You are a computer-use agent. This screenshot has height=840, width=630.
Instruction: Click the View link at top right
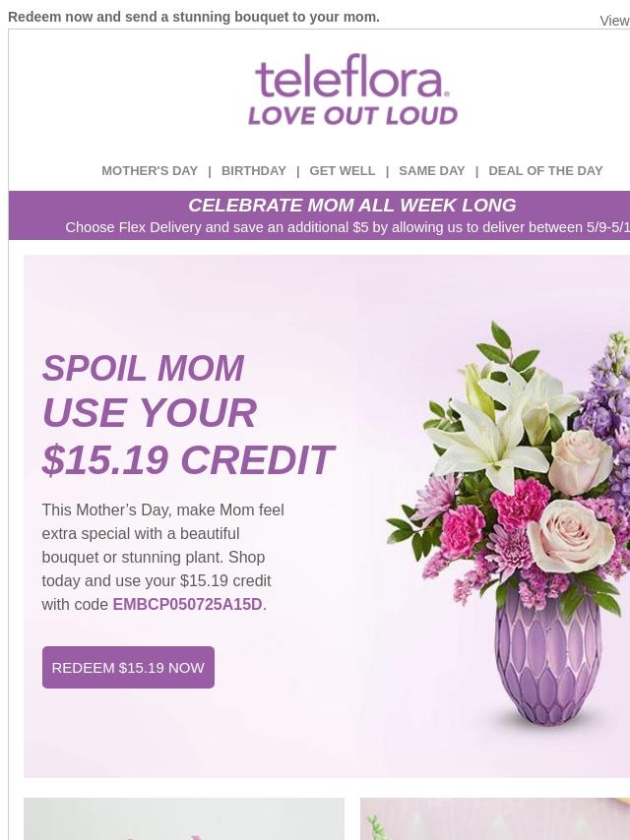614,21
